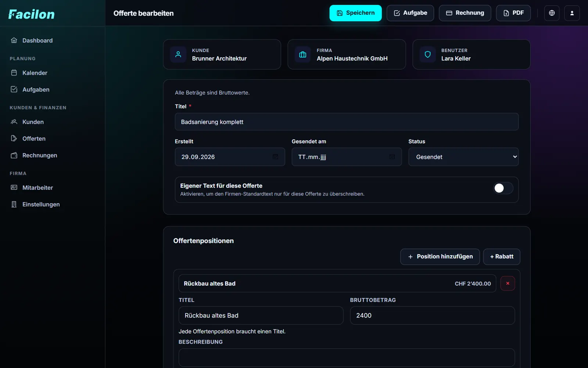Delete the Rückbau altes Bad position
The height and width of the screenshot is (368, 588).
(508, 283)
